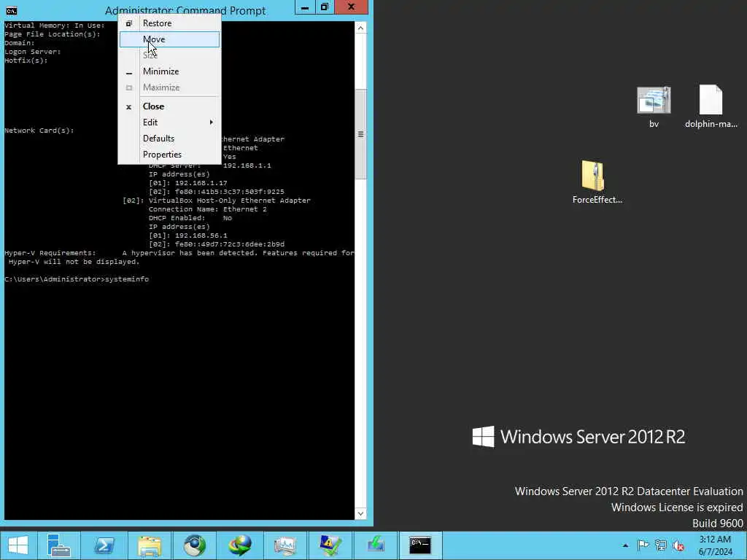Image resolution: width=747 pixels, height=560 pixels.
Task: Select the dolphin-ma... file on desktop
Action: tap(711, 107)
